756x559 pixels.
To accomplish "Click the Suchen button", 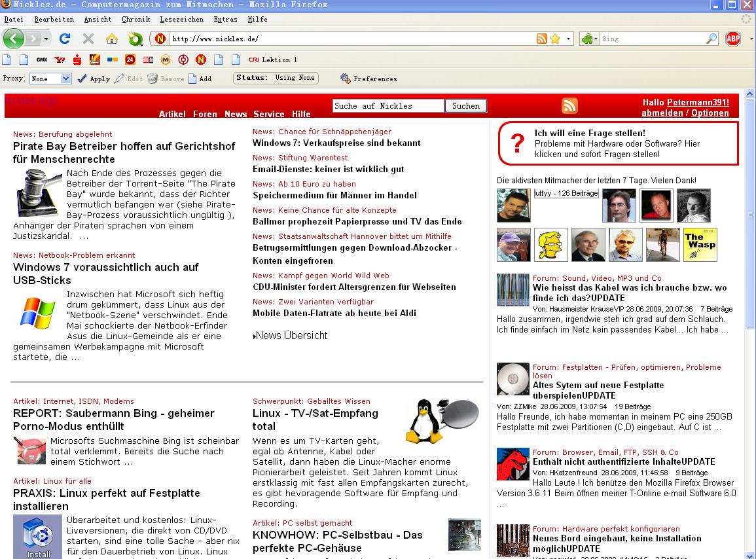I will click(x=466, y=106).
